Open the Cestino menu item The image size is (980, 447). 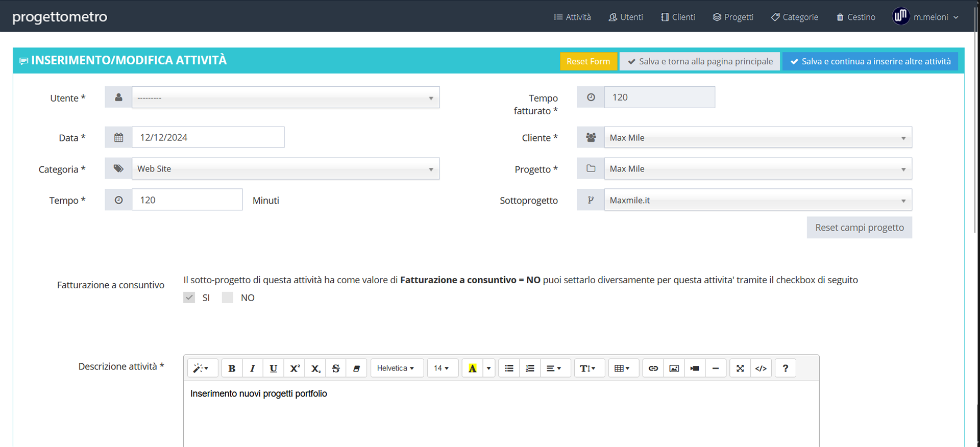coord(856,17)
